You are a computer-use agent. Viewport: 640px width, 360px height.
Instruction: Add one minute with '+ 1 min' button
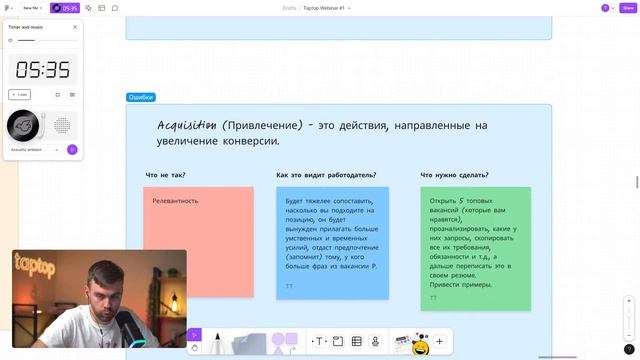[20, 95]
